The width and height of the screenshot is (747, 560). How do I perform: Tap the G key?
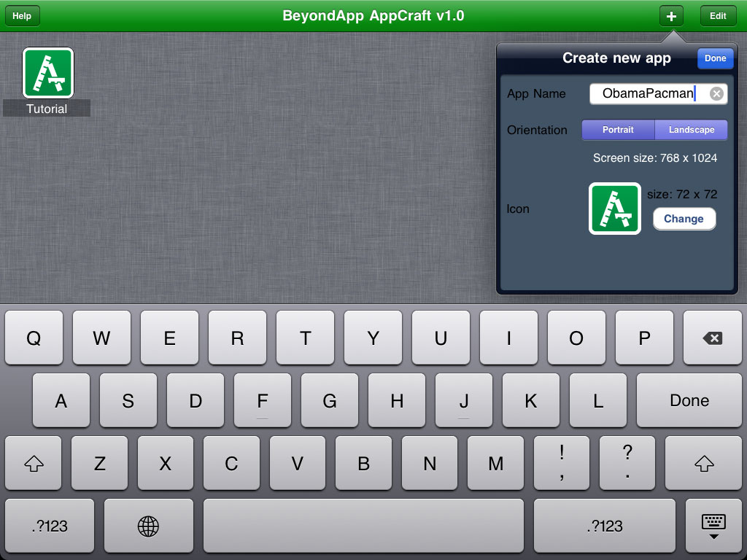click(x=330, y=400)
